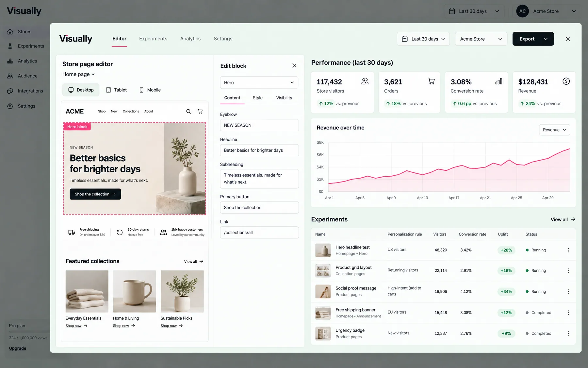
Task: Open the Visibility tab in Edit block
Action: click(284, 98)
